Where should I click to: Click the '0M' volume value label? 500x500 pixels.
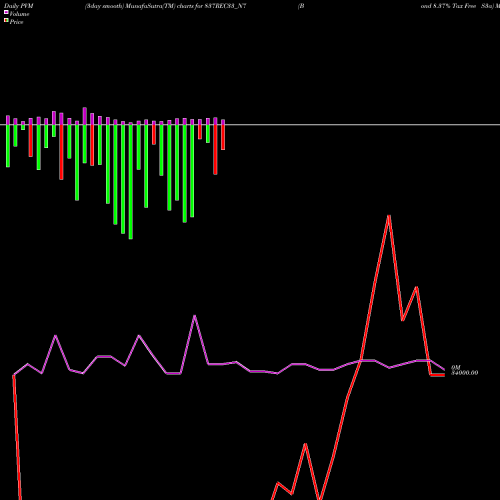click(455, 367)
